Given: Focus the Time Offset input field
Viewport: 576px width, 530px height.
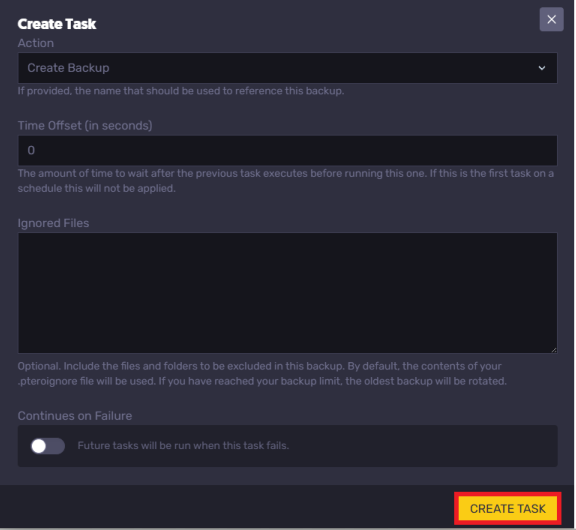Looking at the screenshot, I should [288, 150].
